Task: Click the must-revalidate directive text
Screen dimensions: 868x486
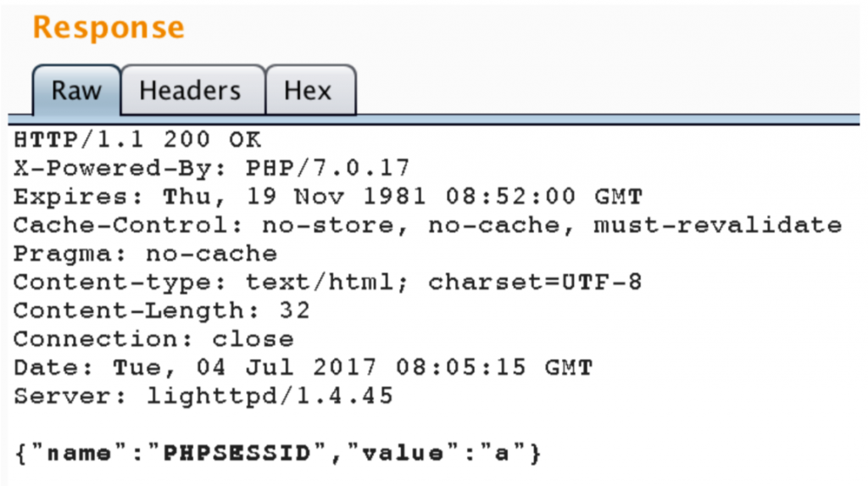Action: point(717,225)
